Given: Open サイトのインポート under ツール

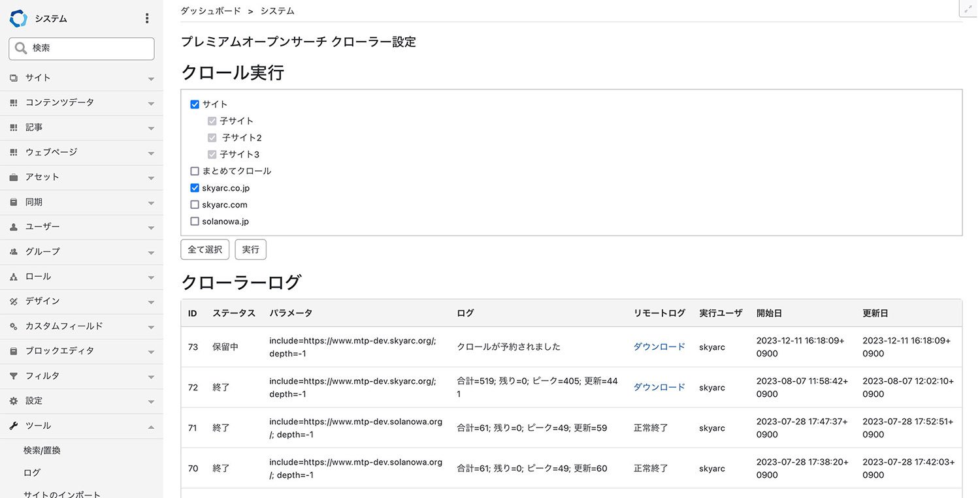Looking at the screenshot, I should [x=62, y=493].
